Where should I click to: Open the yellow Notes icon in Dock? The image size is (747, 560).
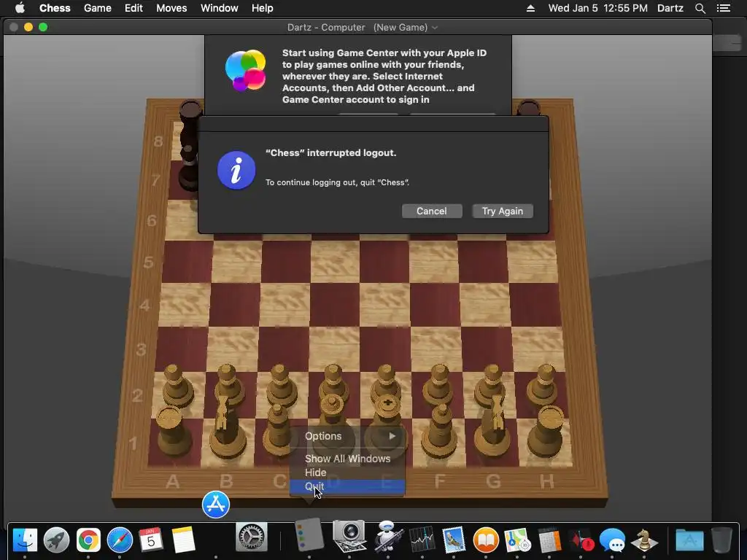(x=183, y=540)
